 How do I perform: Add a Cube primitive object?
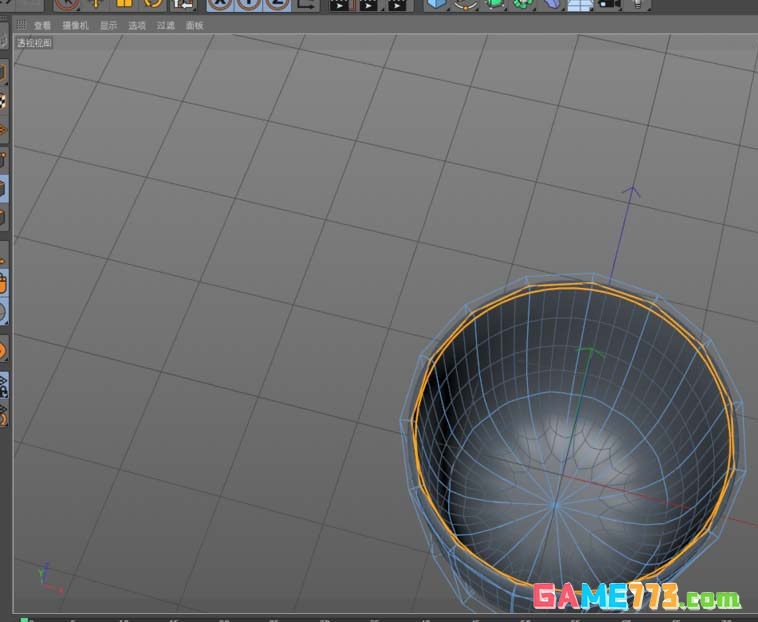pyautogui.click(x=437, y=4)
